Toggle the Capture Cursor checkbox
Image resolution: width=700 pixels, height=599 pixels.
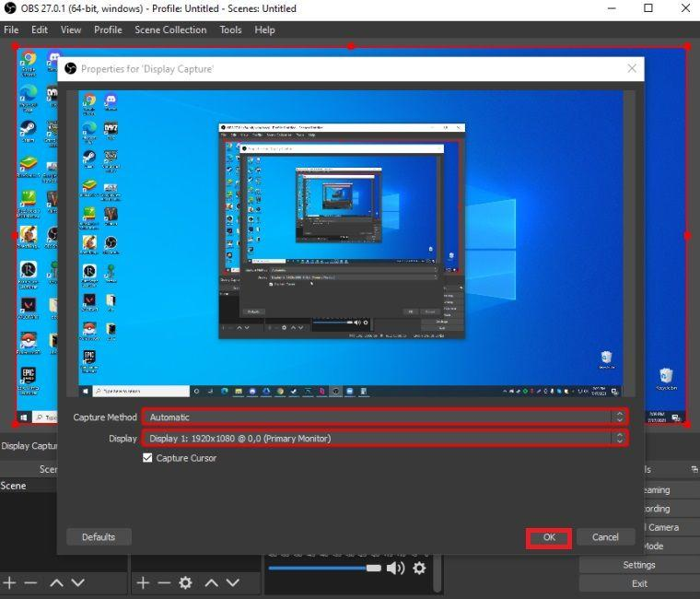[147, 458]
